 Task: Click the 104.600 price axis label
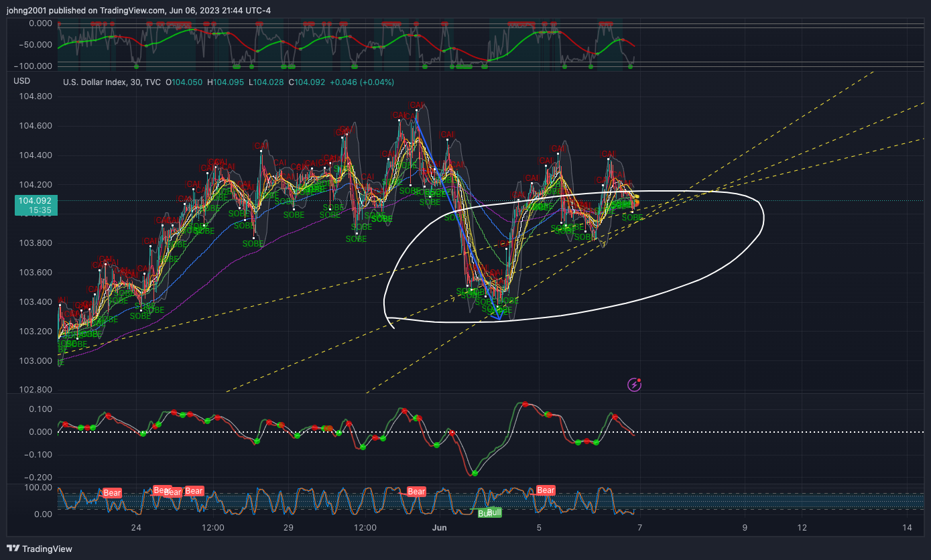click(36, 126)
